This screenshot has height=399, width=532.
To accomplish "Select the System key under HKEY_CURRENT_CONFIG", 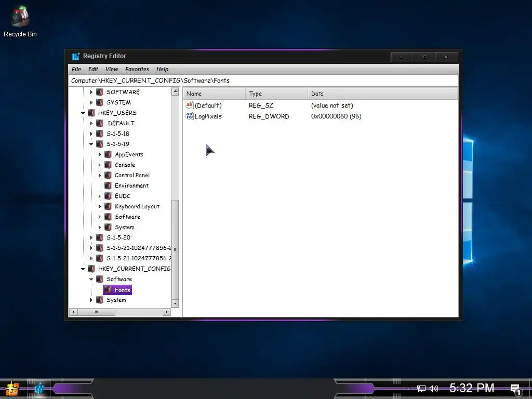I will click(116, 300).
